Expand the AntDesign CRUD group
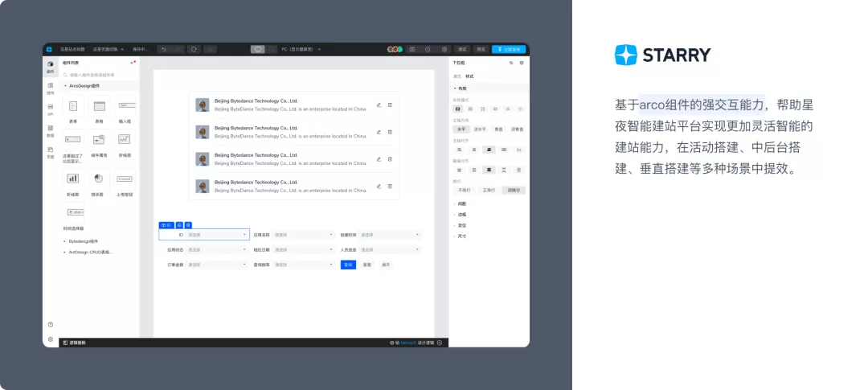This screenshot has width=868, height=390. [x=88, y=252]
